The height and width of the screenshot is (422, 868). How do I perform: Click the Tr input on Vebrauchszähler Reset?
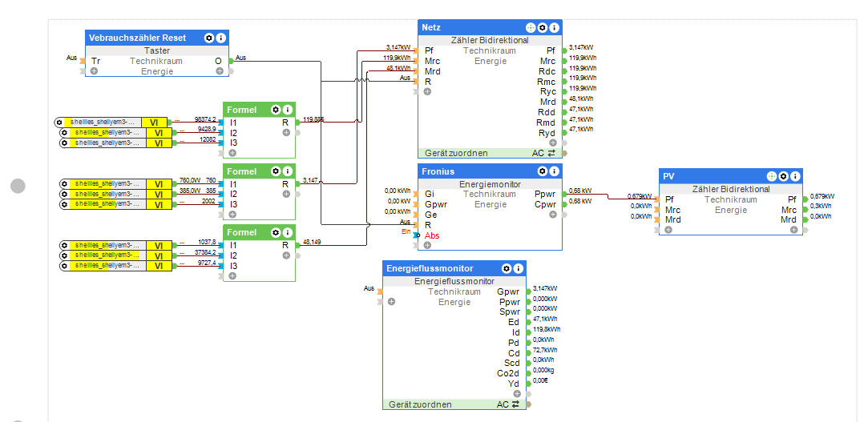[95, 61]
